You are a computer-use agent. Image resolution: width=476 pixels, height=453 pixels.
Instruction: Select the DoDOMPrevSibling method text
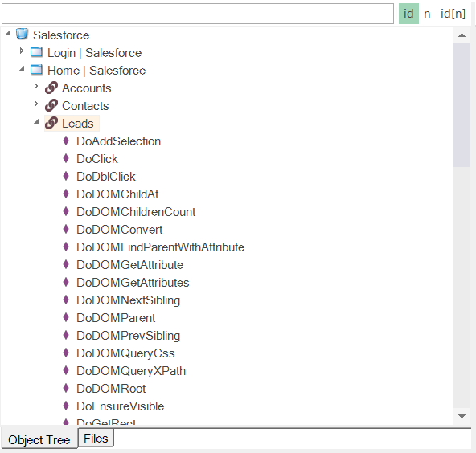[128, 336]
